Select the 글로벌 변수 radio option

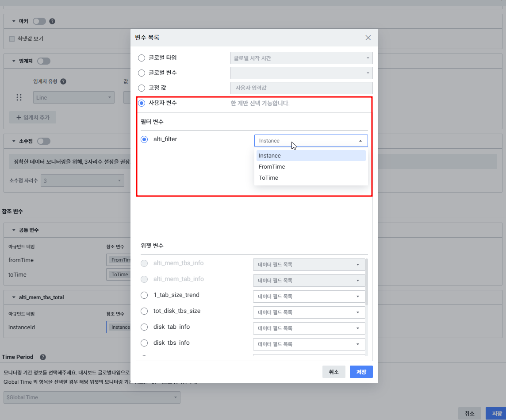(x=142, y=73)
